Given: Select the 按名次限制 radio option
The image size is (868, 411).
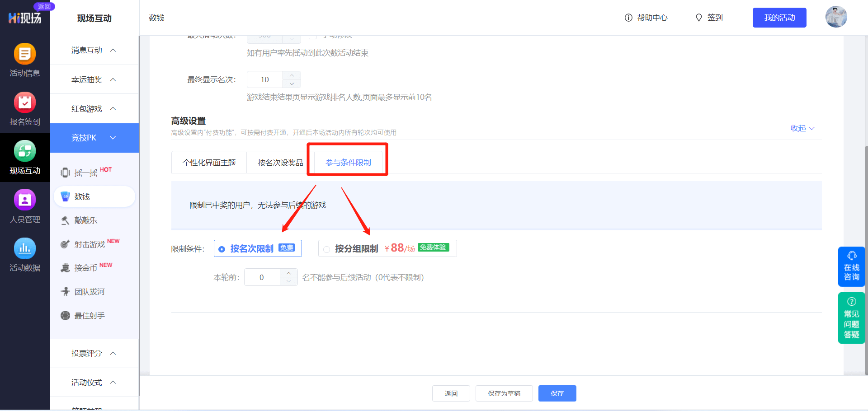Looking at the screenshot, I should pyautogui.click(x=222, y=249).
